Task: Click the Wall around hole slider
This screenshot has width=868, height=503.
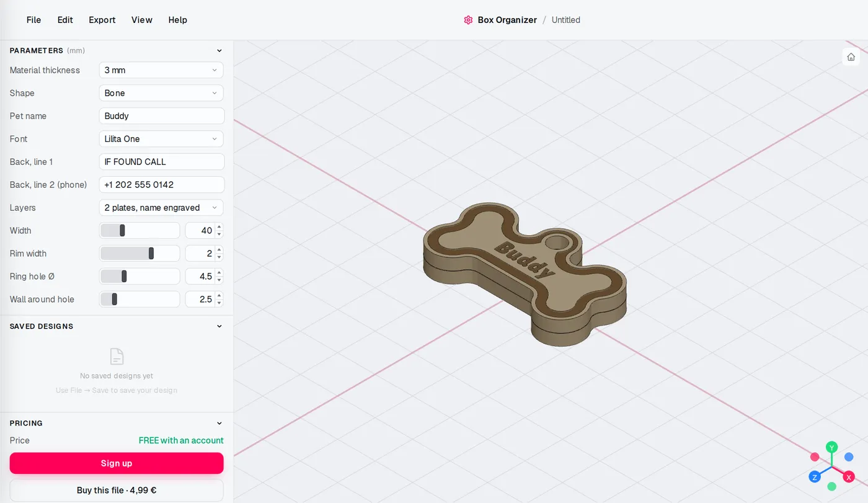Action: tap(139, 300)
